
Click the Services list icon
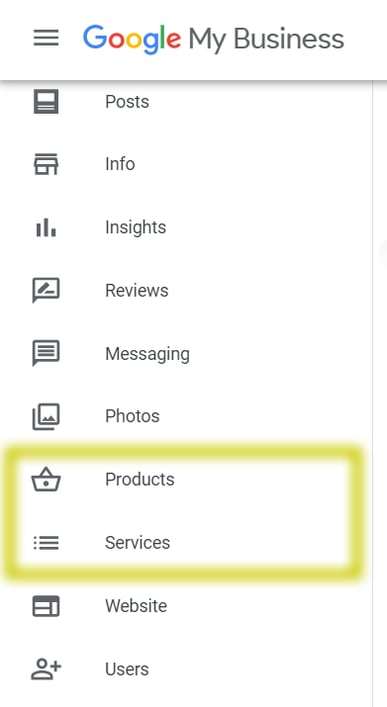[46, 542]
